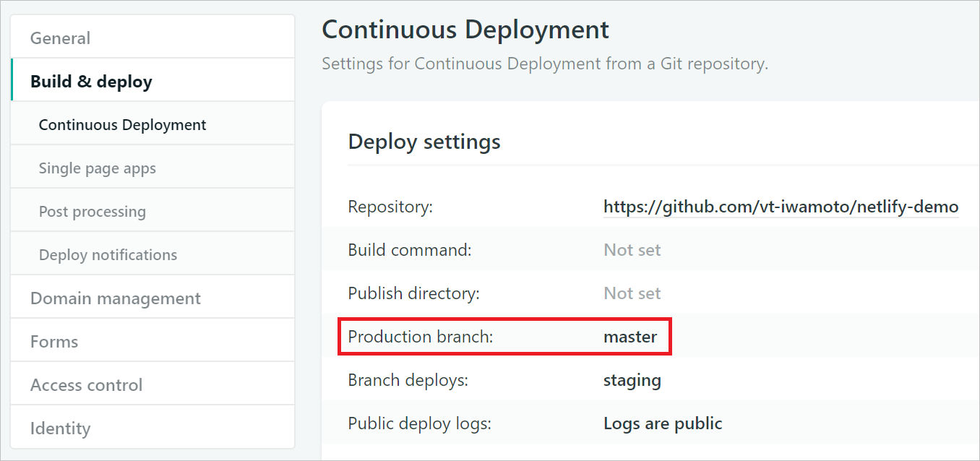This screenshot has height=461, width=980.
Task: Open Single page apps settings
Action: pyautogui.click(x=97, y=167)
